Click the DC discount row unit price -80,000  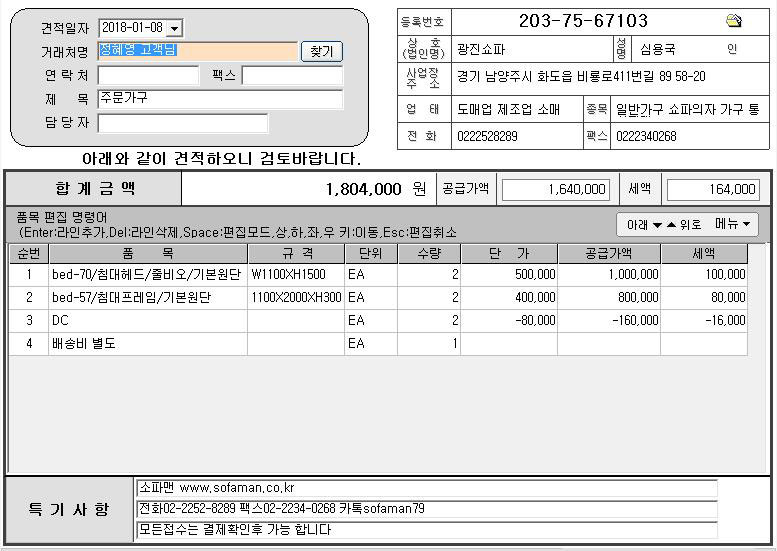click(508, 320)
